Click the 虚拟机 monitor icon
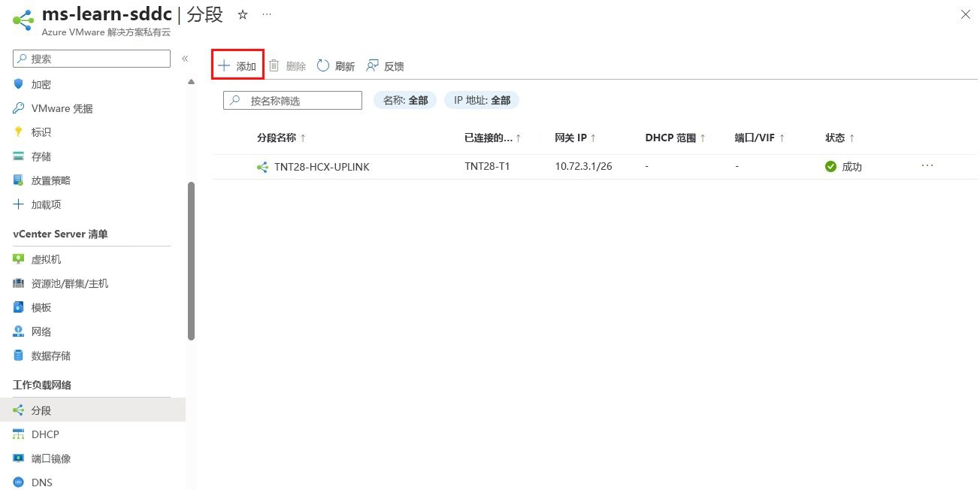This screenshot has width=980, height=490. tap(19, 259)
